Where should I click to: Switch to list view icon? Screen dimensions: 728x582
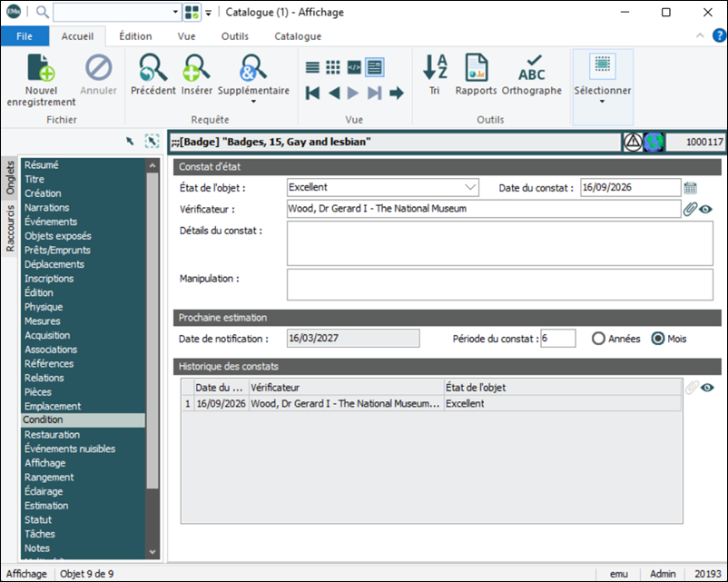312,68
